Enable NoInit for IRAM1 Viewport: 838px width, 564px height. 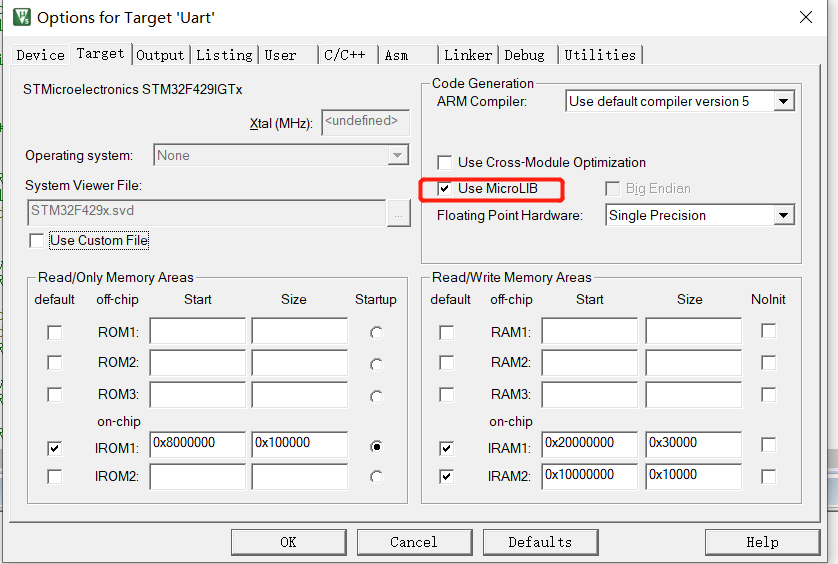769,445
